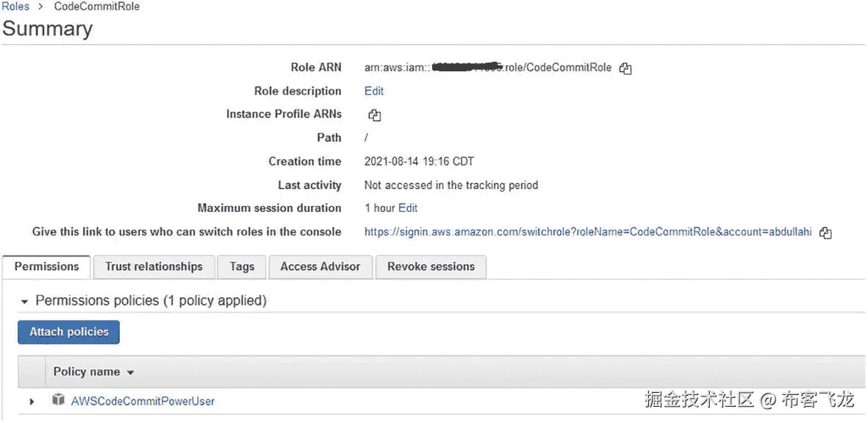Open the Trust relationships tab
The height and width of the screenshot is (423, 868).
154,266
